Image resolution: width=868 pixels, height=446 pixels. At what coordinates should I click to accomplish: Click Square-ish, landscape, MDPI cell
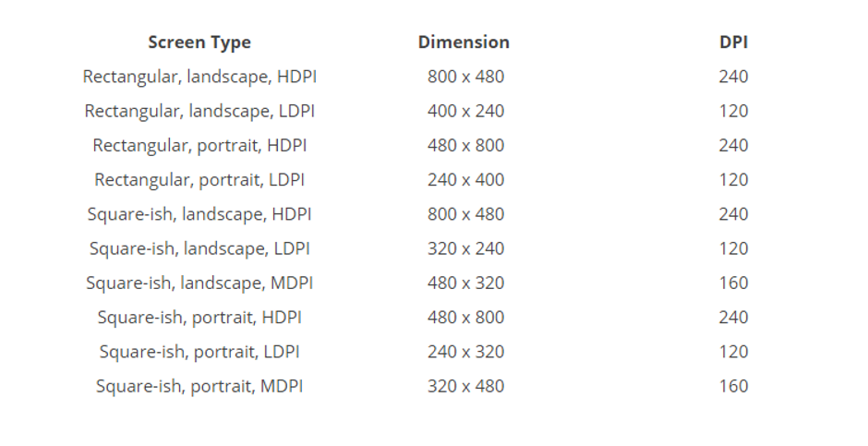199,283
